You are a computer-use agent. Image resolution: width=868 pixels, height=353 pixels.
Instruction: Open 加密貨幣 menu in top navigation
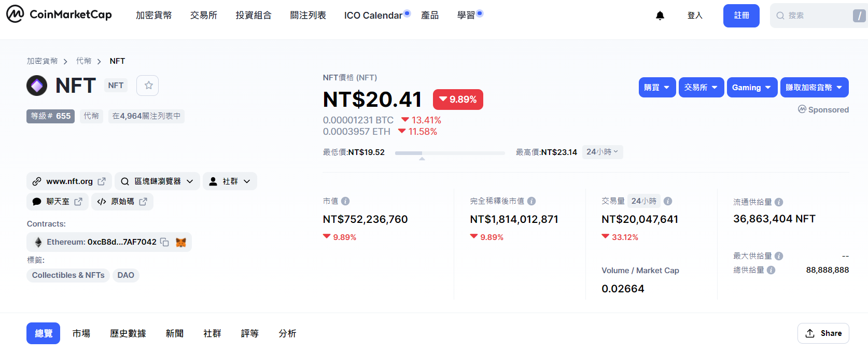[x=153, y=16]
